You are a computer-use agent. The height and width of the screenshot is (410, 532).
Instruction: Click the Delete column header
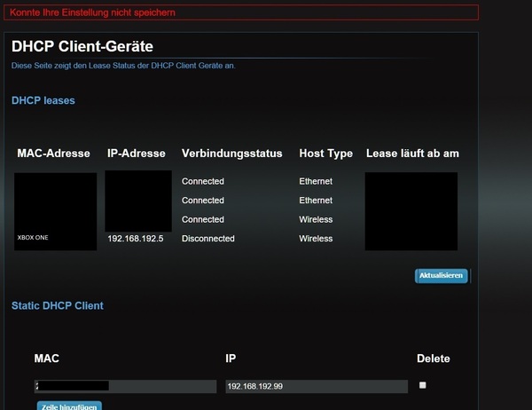coord(433,359)
